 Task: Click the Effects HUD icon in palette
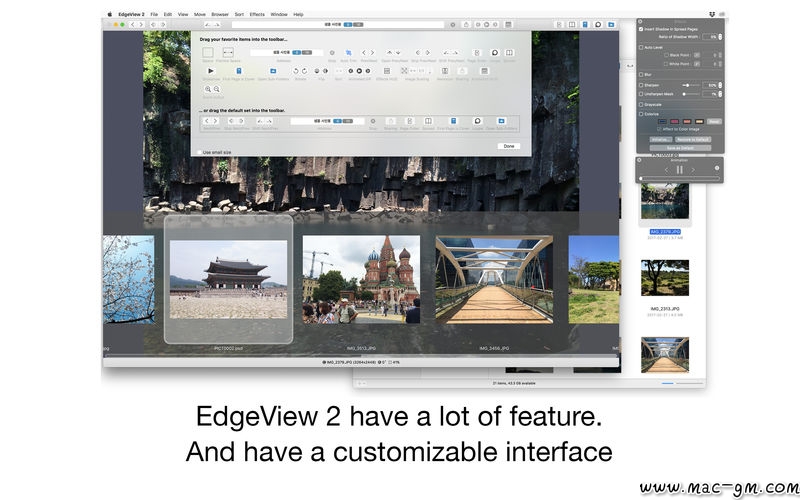tap(387, 71)
